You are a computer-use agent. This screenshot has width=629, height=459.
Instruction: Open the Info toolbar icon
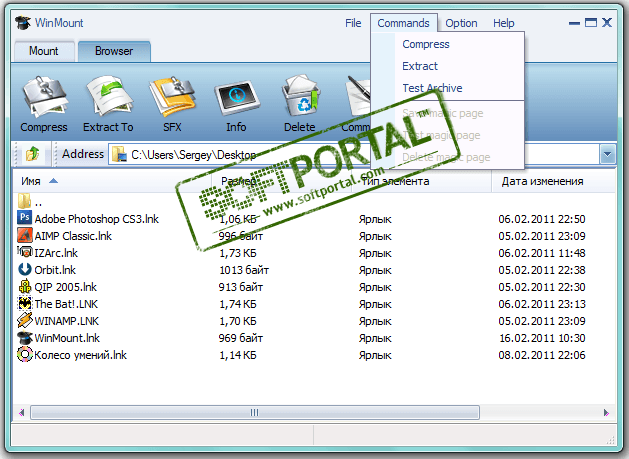pyautogui.click(x=237, y=98)
